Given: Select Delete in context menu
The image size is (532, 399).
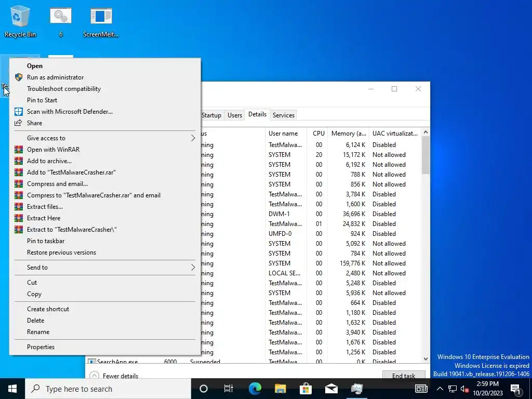Looking at the screenshot, I should pyautogui.click(x=105, y=321).
